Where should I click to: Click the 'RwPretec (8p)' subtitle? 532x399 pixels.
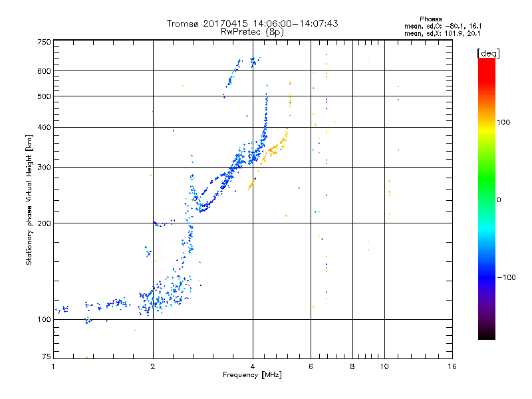click(252, 32)
